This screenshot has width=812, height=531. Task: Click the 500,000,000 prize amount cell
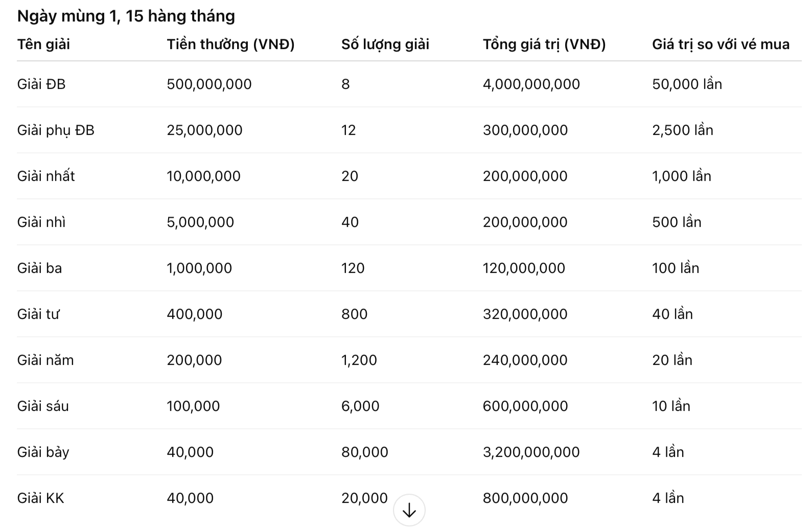209,84
